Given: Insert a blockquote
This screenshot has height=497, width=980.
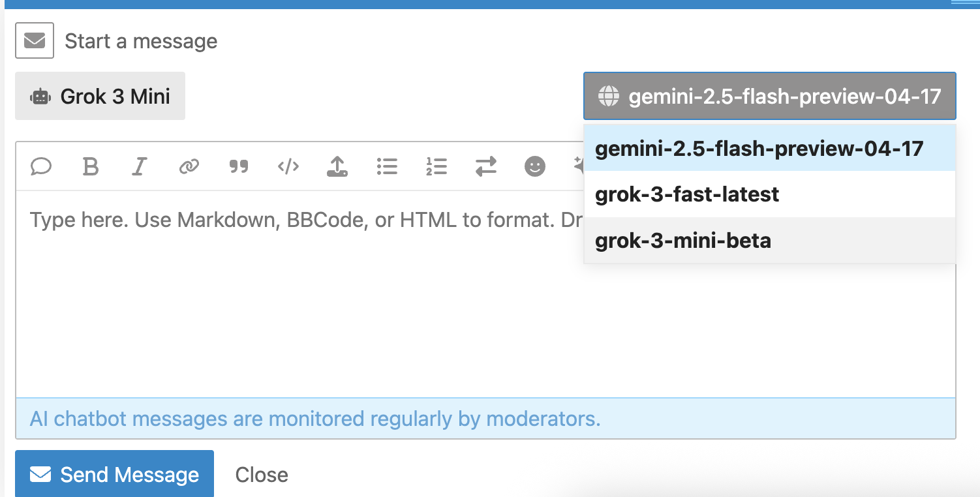Looking at the screenshot, I should [239, 167].
